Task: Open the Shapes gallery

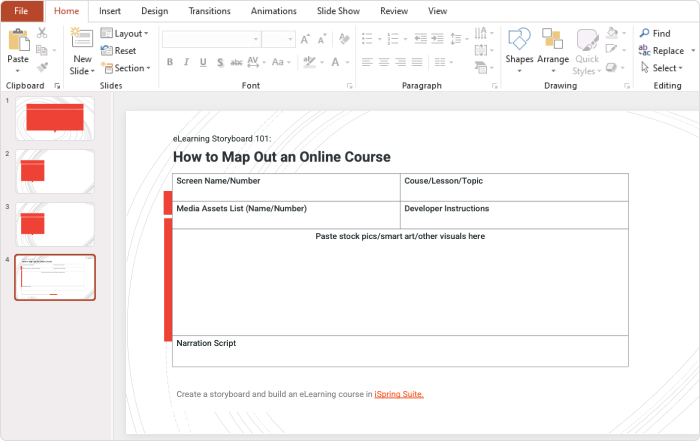Action: click(x=519, y=50)
